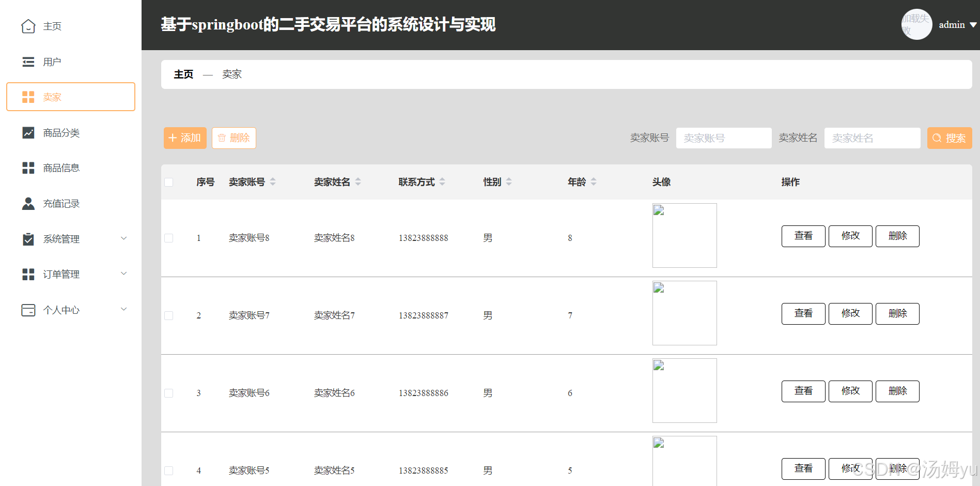
Task: Open the 用户 sidebar menu
Action: 71,62
